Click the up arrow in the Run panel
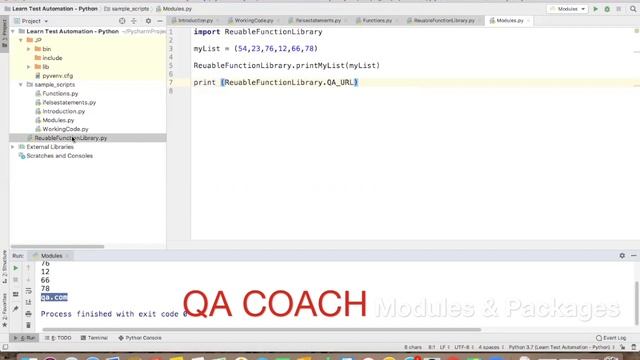Screen dimensions: 640x360 tap(28, 268)
